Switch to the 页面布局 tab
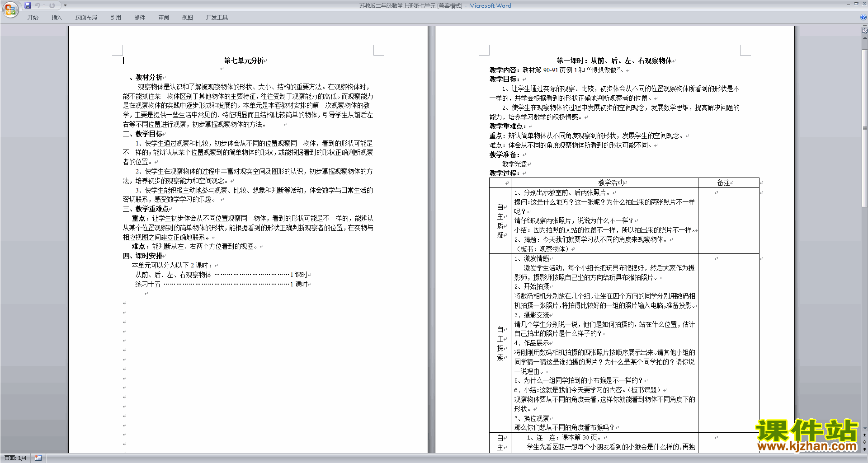The height and width of the screenshot is (463, 868). [x=86, y=18]
